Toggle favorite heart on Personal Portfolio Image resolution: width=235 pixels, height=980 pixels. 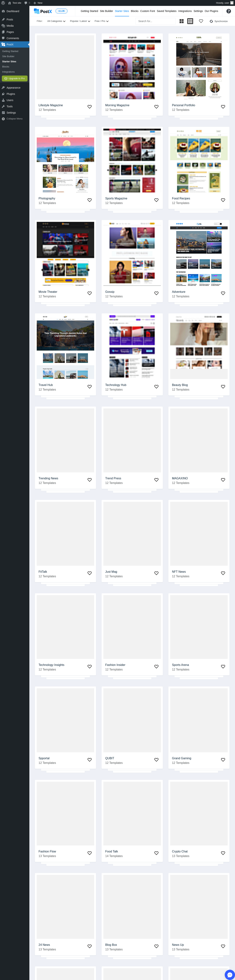point(223,107)
